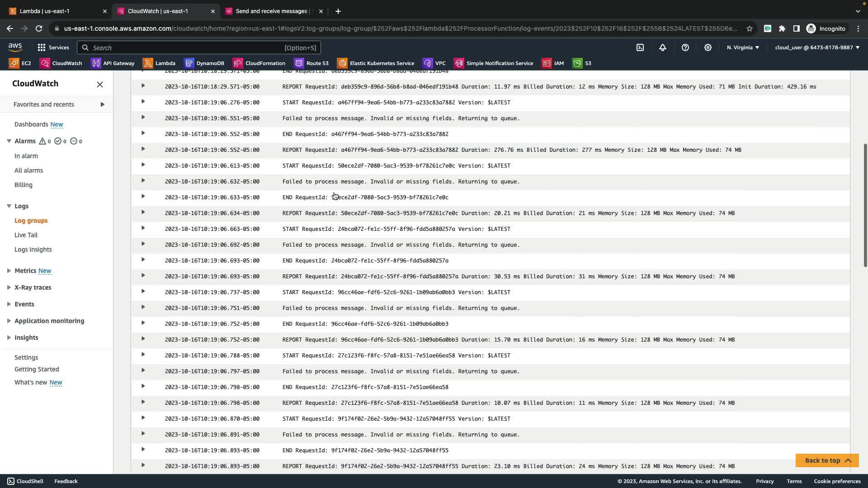Open the cloud_user account dropdown
This screenshot has height=488, width=868.
(817, 47)
